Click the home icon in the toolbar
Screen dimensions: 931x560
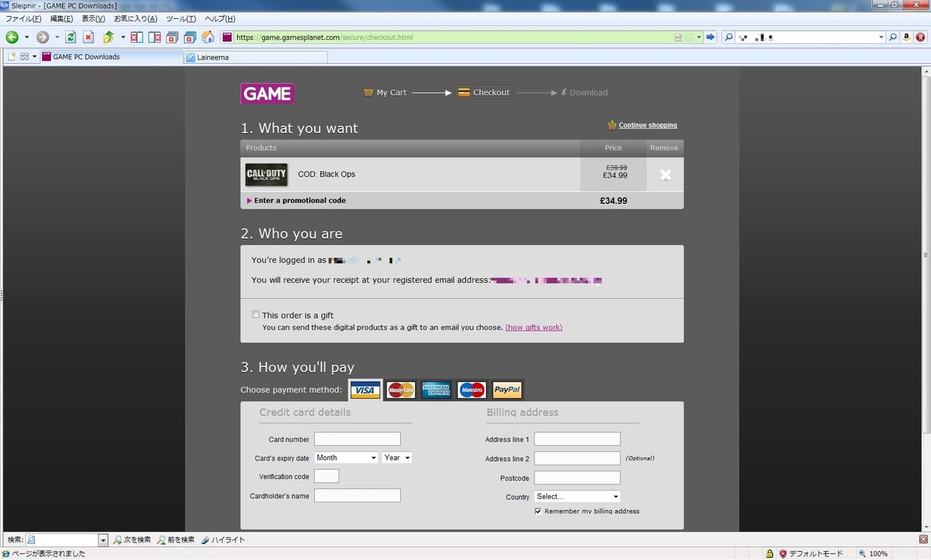[x=208, y=37]
